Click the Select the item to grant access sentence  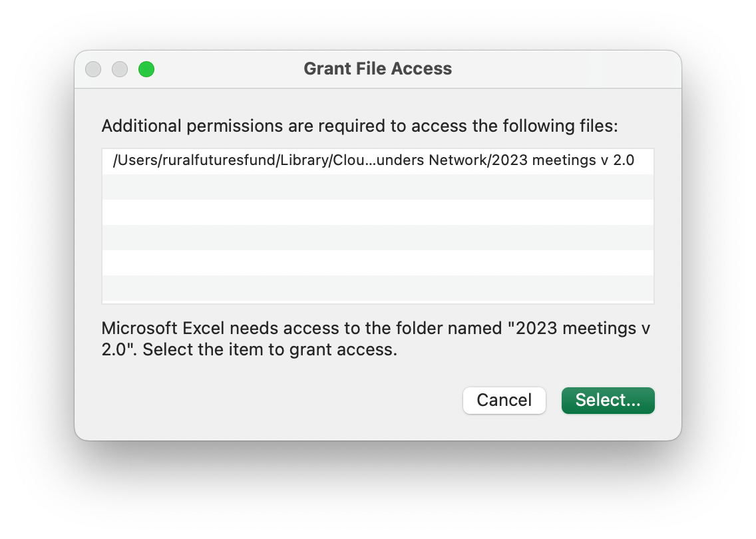coord(270,350)
